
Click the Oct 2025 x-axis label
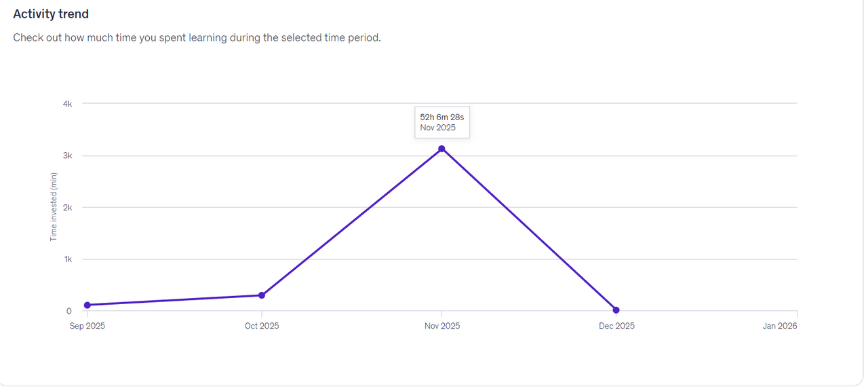[x=262, y=326]
